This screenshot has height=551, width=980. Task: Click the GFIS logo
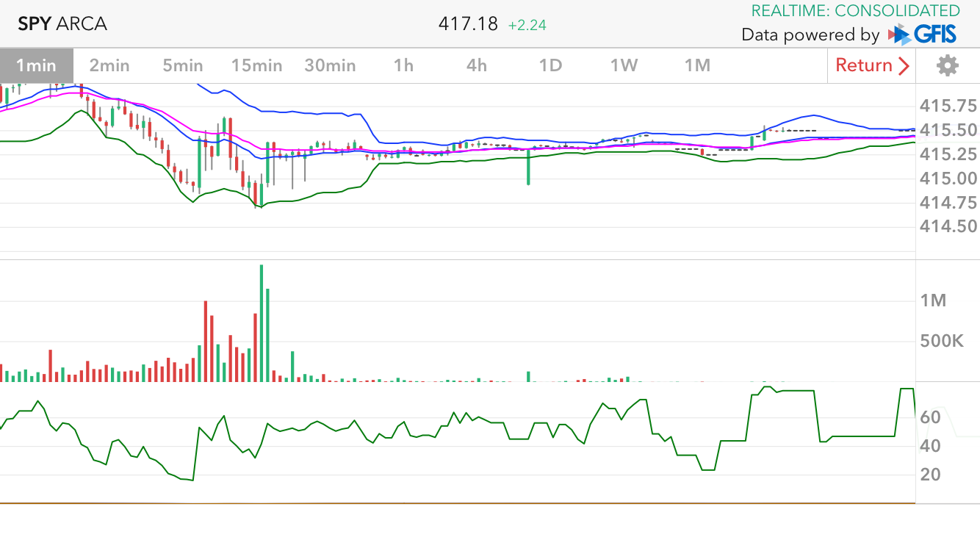pos(922,34)
